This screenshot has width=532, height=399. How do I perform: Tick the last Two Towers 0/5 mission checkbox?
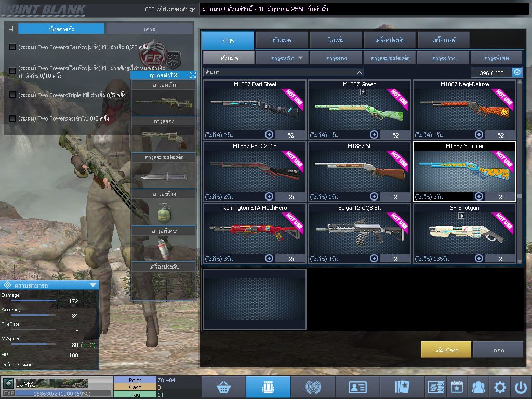pyautogui.click(x=12, y=118)
